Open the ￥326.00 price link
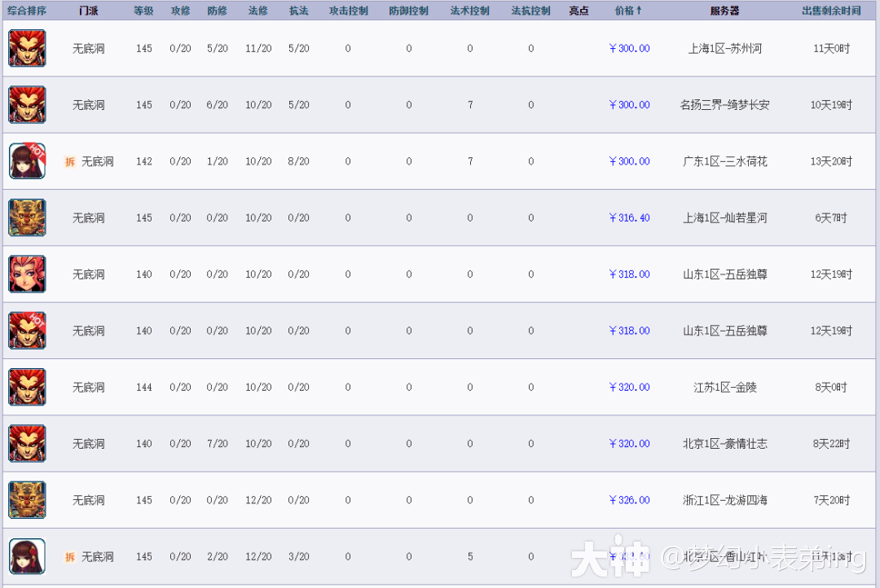 (629, 500)
